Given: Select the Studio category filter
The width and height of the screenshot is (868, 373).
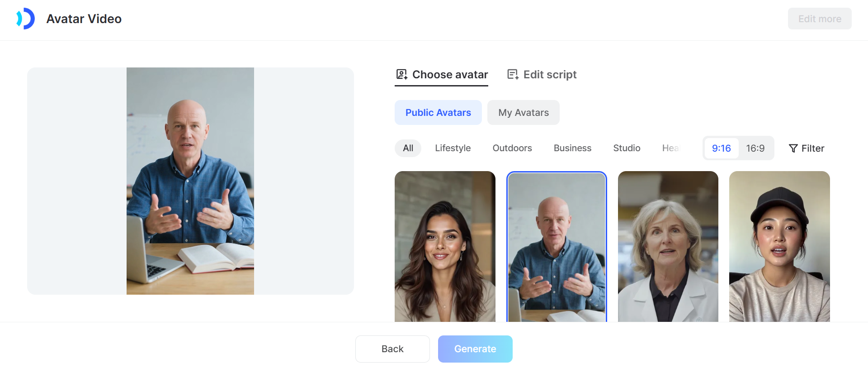Looking at the screenshot, I should (x=627, y=148).
